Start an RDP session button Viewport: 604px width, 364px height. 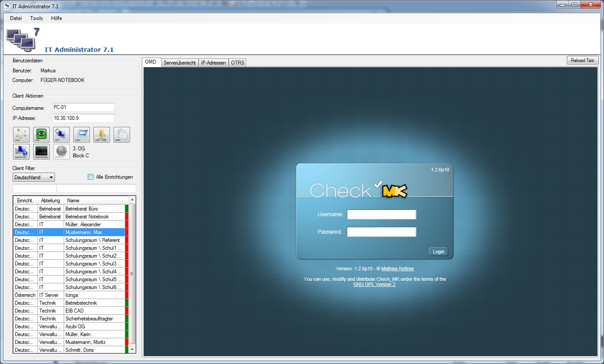(62, 135)
